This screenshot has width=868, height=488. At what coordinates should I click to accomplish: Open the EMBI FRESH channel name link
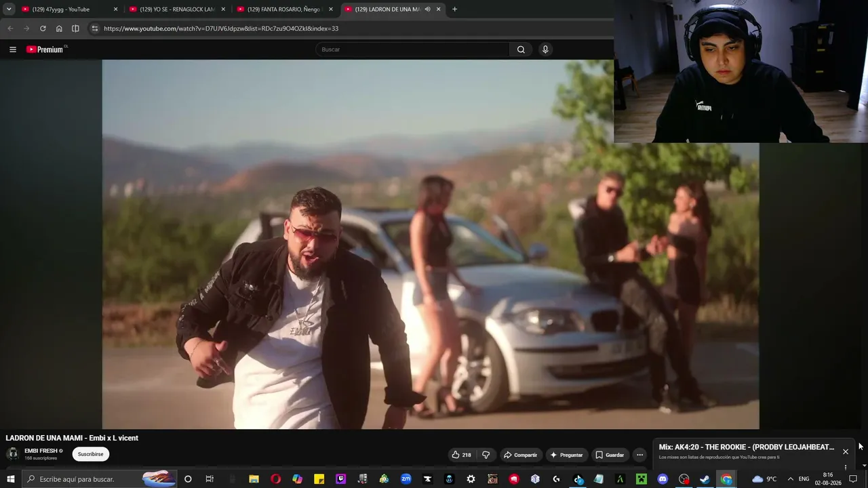pyautogui.click(x=41, y=451)
